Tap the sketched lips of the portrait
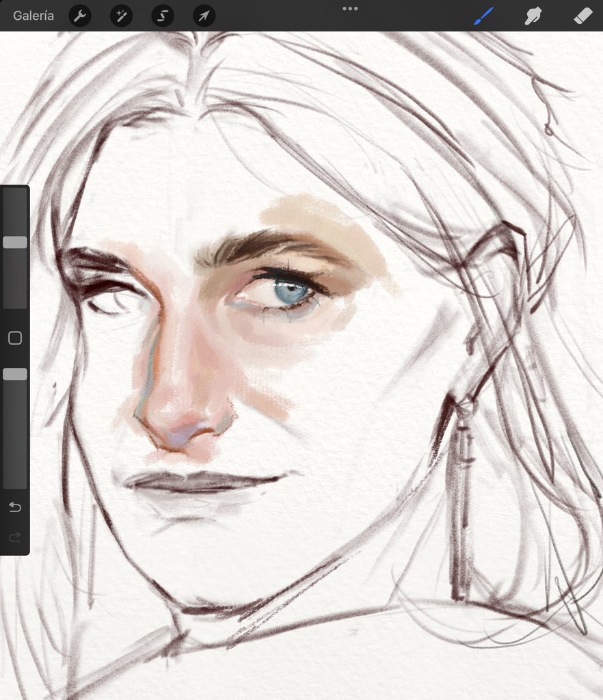The width and height of the screenshot is (603, 700). 198,482
